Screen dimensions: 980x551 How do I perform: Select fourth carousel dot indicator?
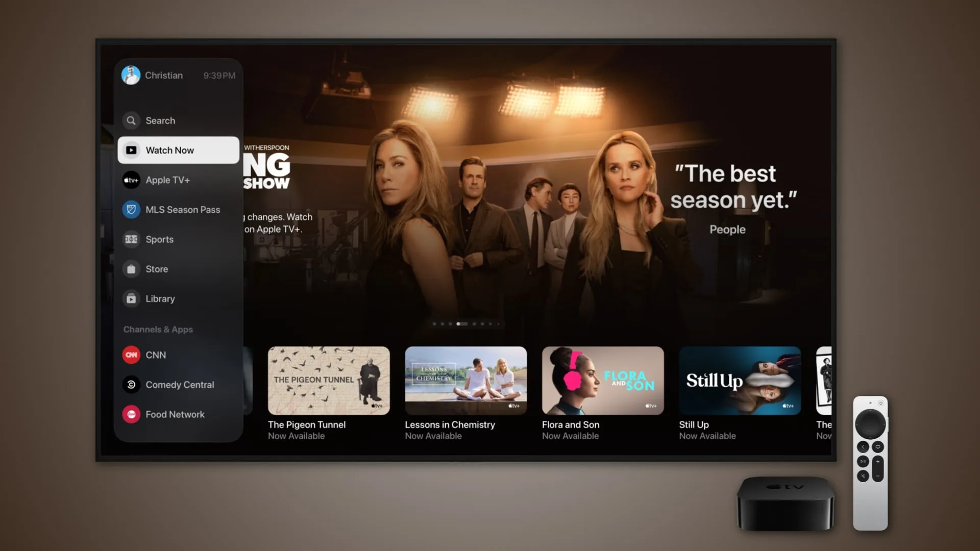coord(460,323)
